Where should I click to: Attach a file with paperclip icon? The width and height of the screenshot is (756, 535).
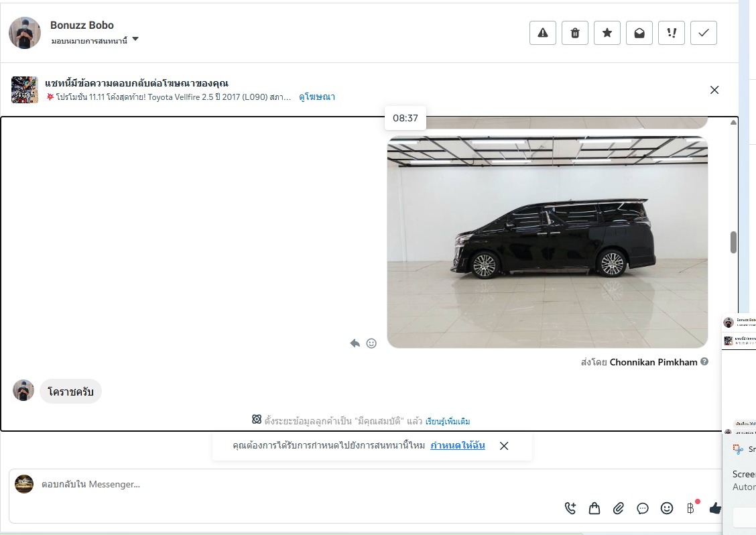[619, 508]
